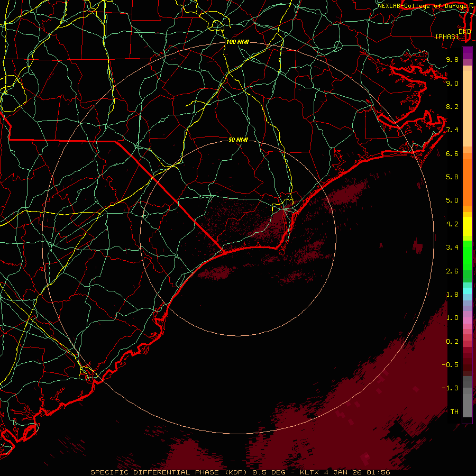Click the DKD product code label
This screenshot has height=476, width=476.
click(464, 31)
